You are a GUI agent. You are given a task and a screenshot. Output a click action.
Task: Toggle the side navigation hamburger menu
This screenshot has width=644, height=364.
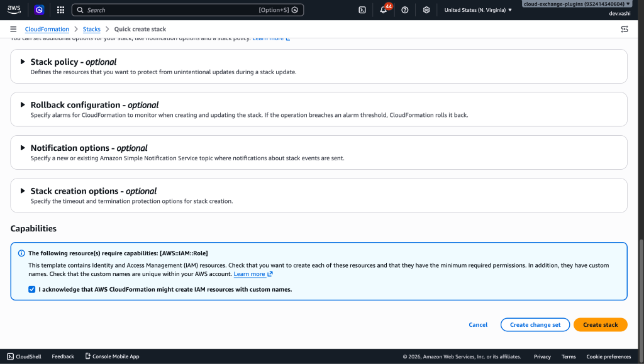pos(13,29)
